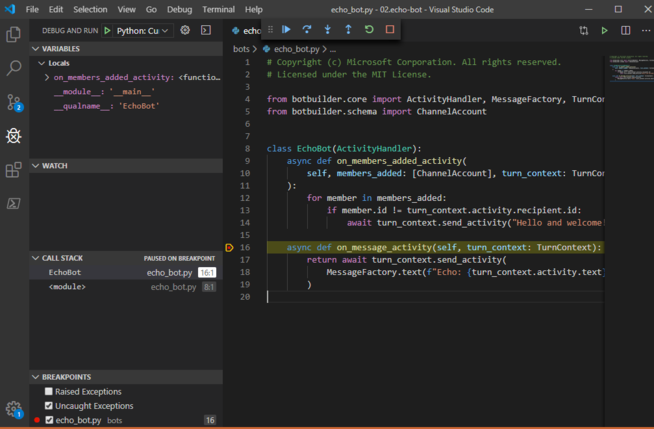Select the EchoBot call stack frame
The width and height of the screenshot is (654, 429).
coord(65,272)
